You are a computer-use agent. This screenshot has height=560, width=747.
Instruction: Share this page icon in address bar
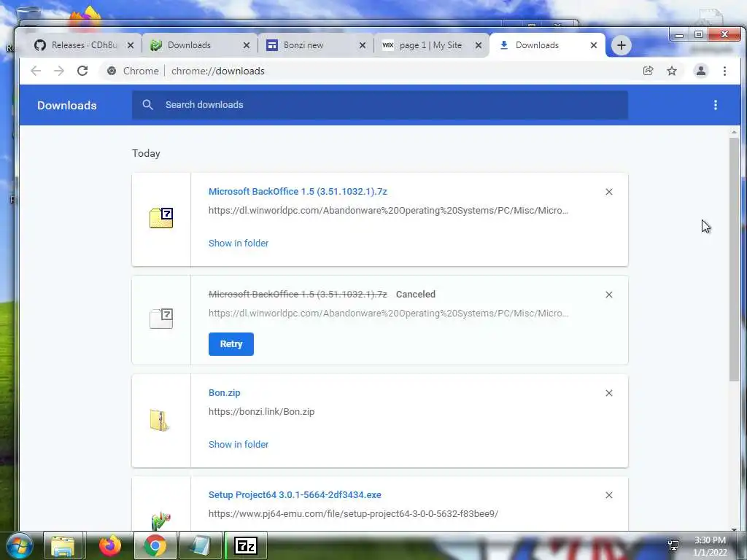(x=648, y=71)
